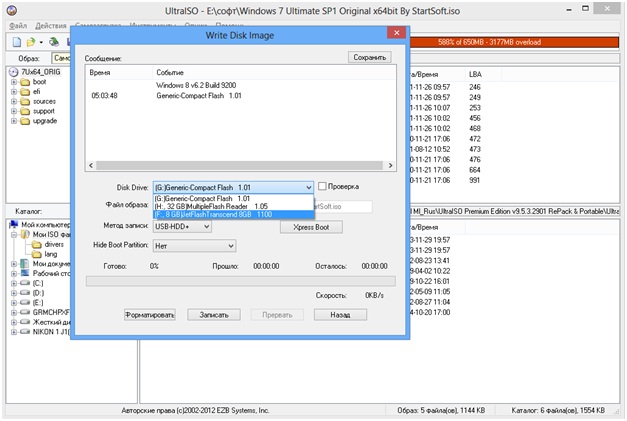Click the Файл образа path field
This screenshot has width=627, height=421.
[x=343, y=207]
